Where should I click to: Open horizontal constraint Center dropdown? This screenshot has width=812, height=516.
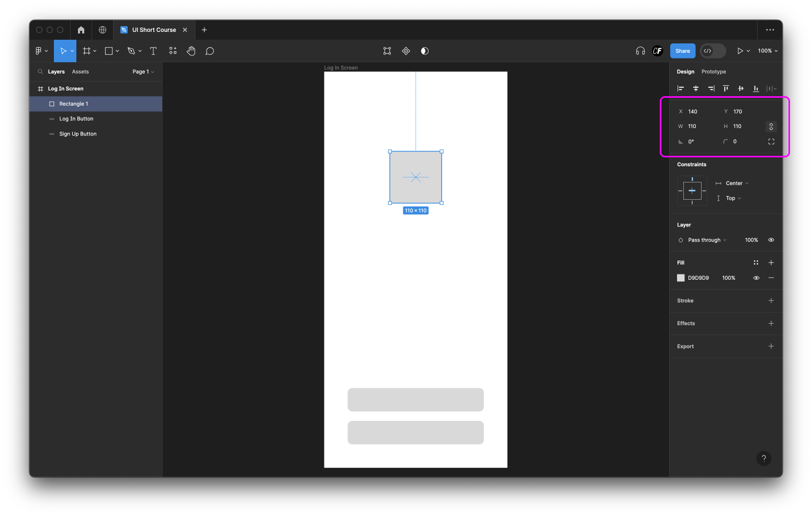[737, 184]
